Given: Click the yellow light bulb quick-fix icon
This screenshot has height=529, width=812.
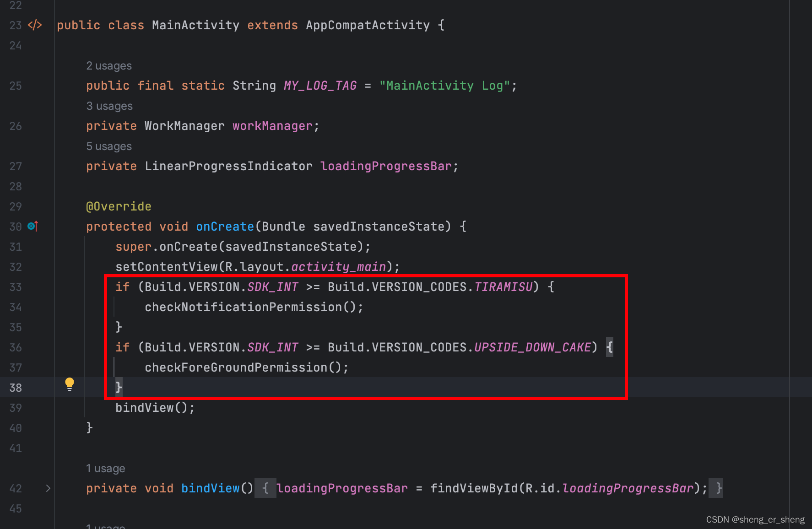Looking at the screenshot, I should (69, 384).
